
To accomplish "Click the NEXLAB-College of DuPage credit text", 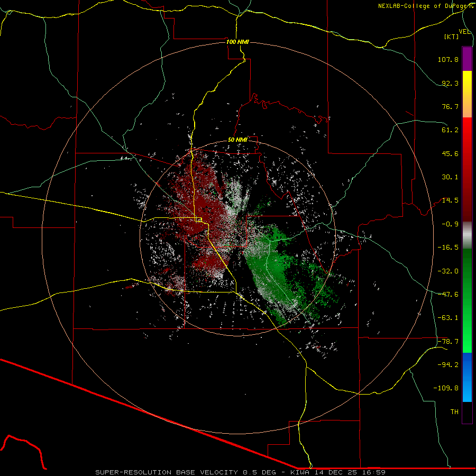I will [x=425, y=6].
